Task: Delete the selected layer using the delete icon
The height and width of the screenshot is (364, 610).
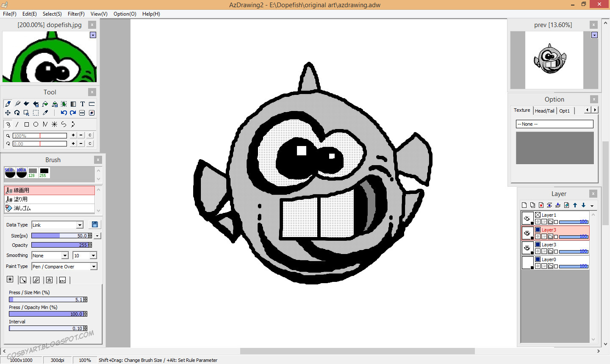Action: click(x=540, y=205)
